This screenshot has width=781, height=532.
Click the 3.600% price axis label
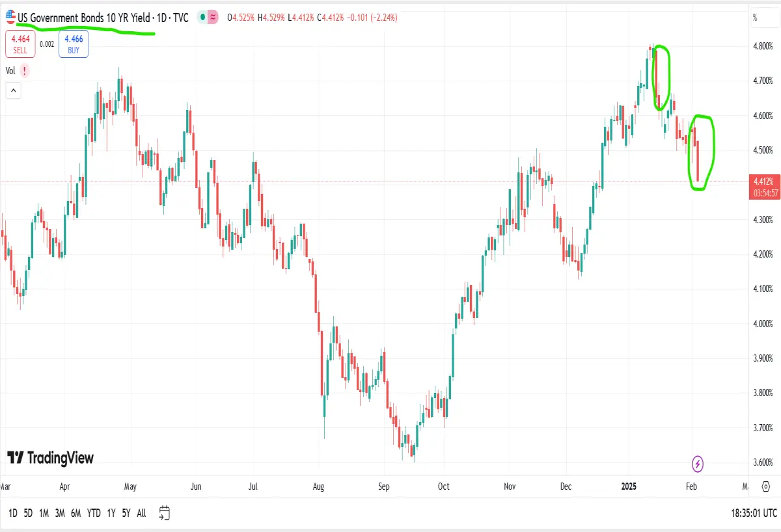(x=763, y=462)
